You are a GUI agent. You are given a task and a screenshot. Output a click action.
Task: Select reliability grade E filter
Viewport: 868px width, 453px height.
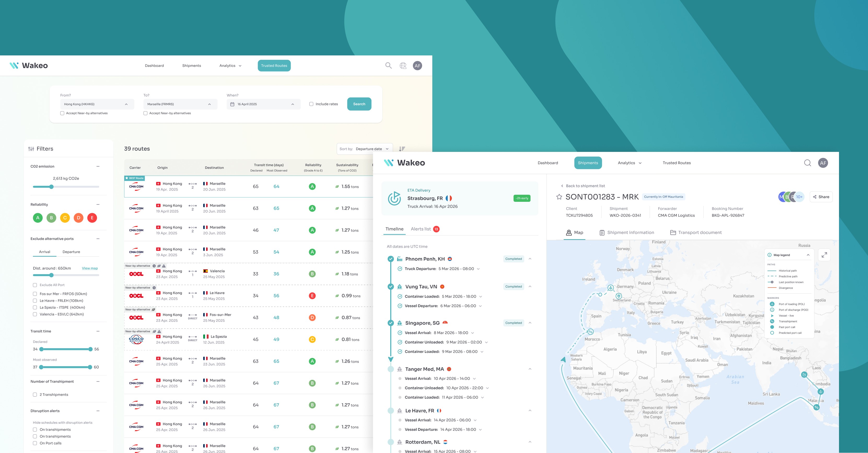click(92, 218)
